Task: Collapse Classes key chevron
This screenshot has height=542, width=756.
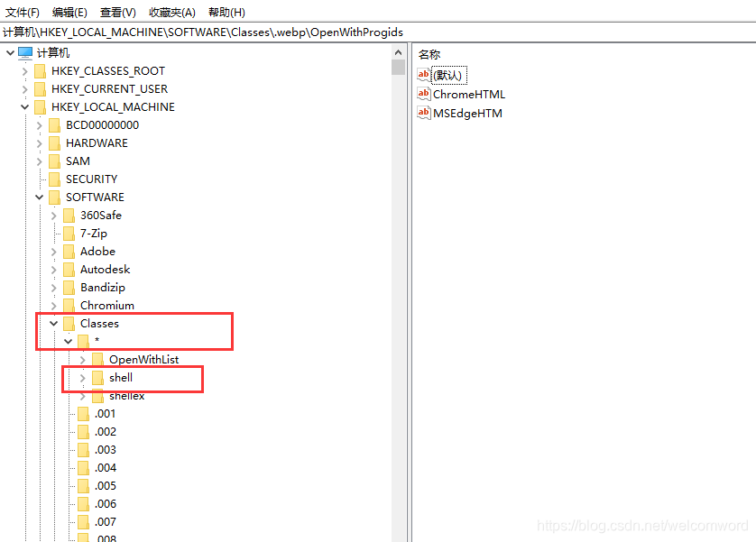Action: 53,323
